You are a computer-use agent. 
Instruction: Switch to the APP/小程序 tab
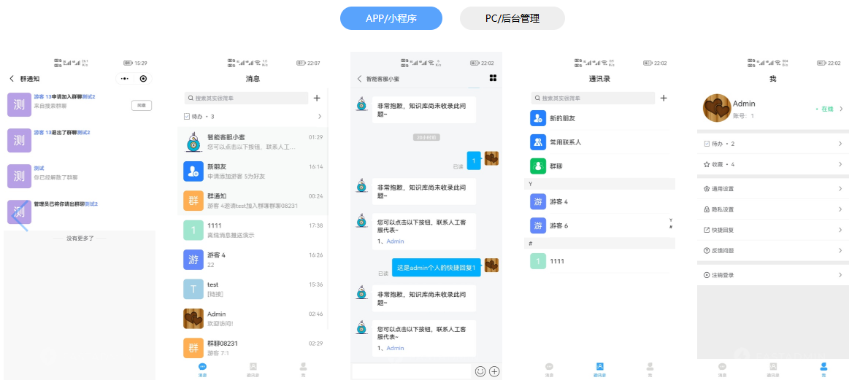(x=391, y=18)
